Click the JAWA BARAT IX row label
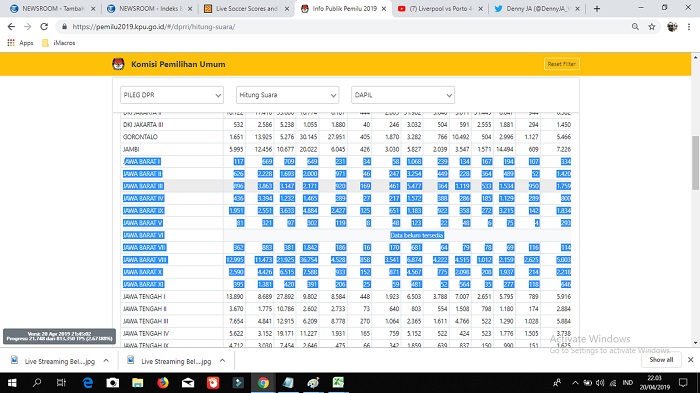 [143, 210]
